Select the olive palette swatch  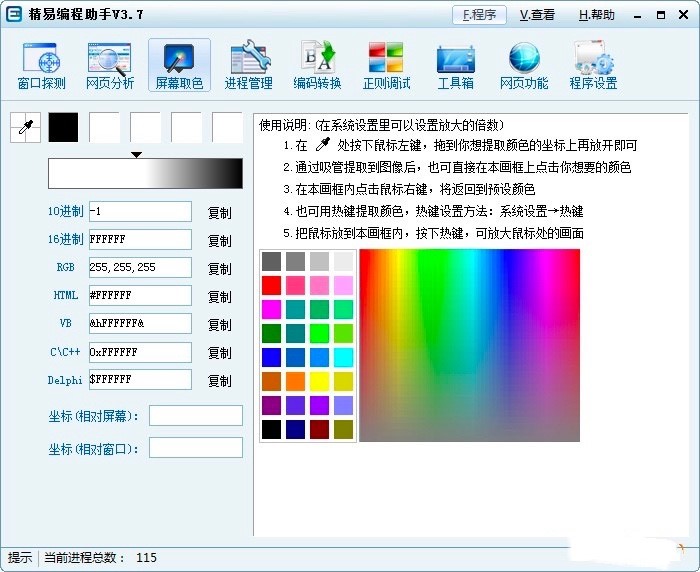[x=343, y=430]
